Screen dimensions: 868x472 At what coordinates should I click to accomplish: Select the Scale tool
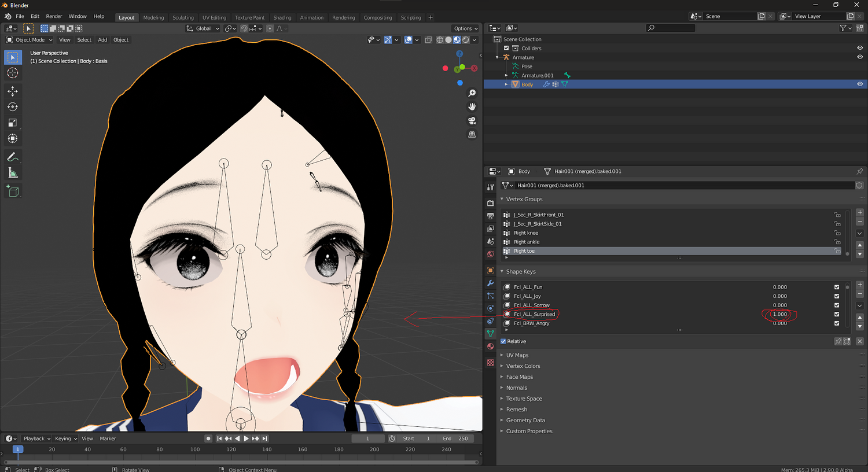tap(13, 123)
